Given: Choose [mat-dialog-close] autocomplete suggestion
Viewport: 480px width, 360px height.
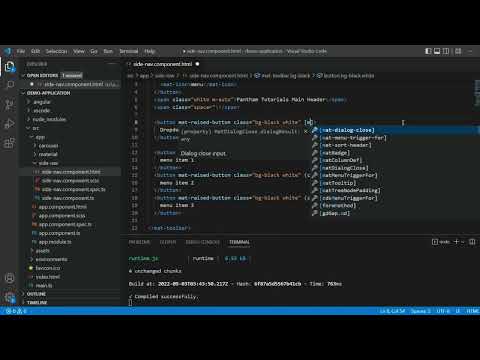Looking at the screenshot, I should click(x=347, y=130).
